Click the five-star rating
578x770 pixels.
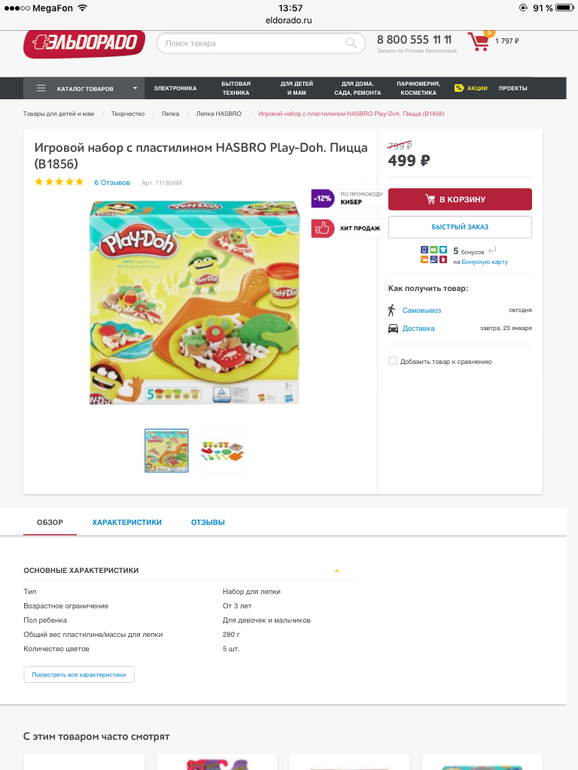tap(59, 182)
